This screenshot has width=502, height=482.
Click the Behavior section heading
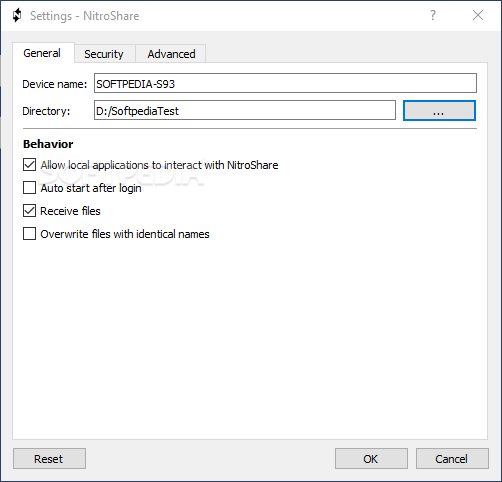click(48, 144)
